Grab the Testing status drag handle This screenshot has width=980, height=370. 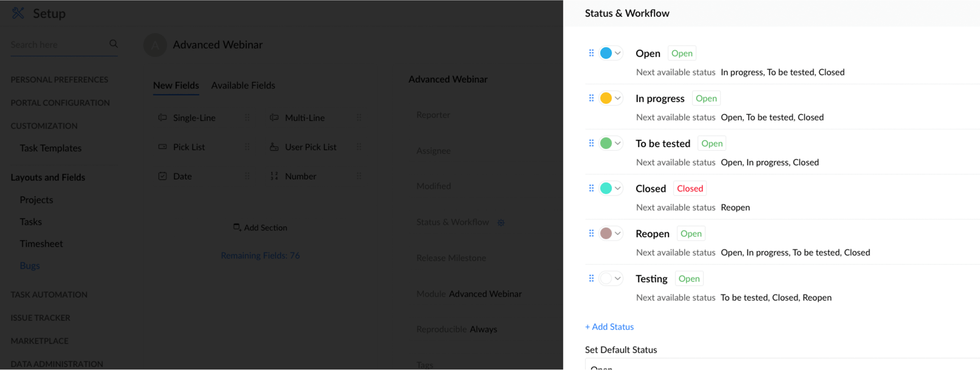coord(591,278)
